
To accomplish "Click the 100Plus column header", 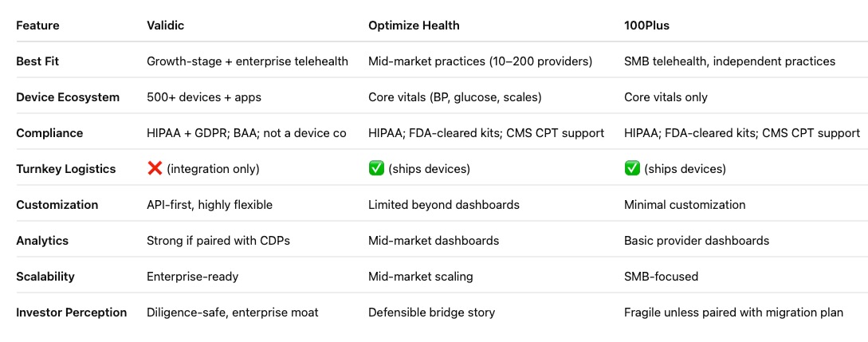I will coord(646,26).
